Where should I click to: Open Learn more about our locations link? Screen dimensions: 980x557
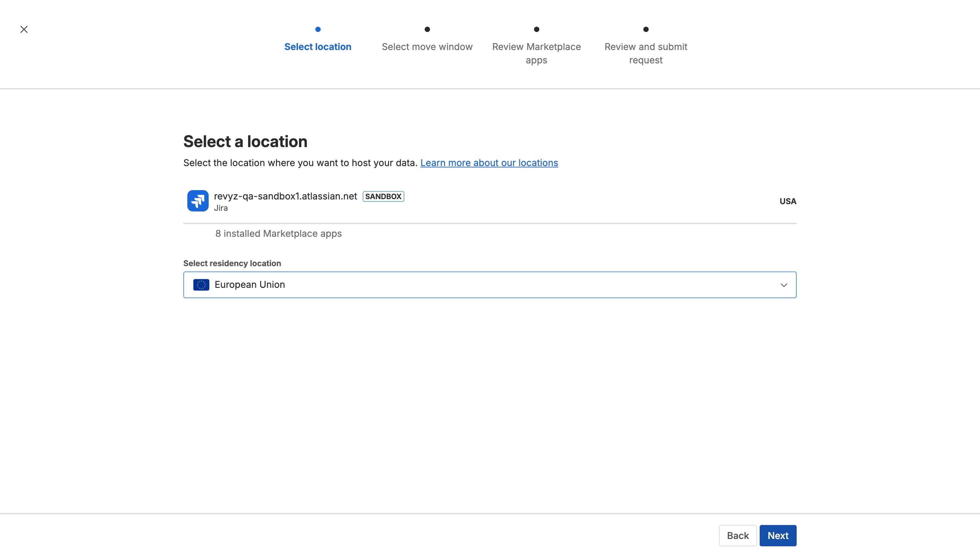(489, 163)
